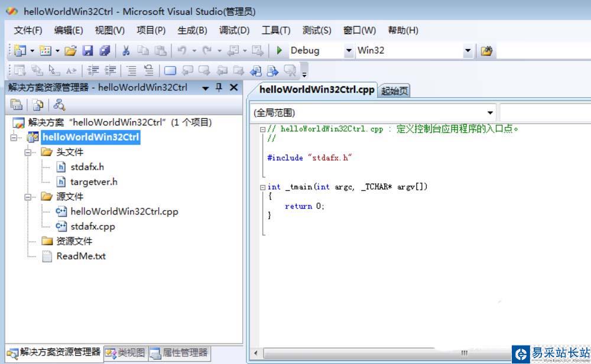Open the Add New Item dropdown arrow
Screen dimensions: 591x364
pyautogui.click(x=57, y=50)
